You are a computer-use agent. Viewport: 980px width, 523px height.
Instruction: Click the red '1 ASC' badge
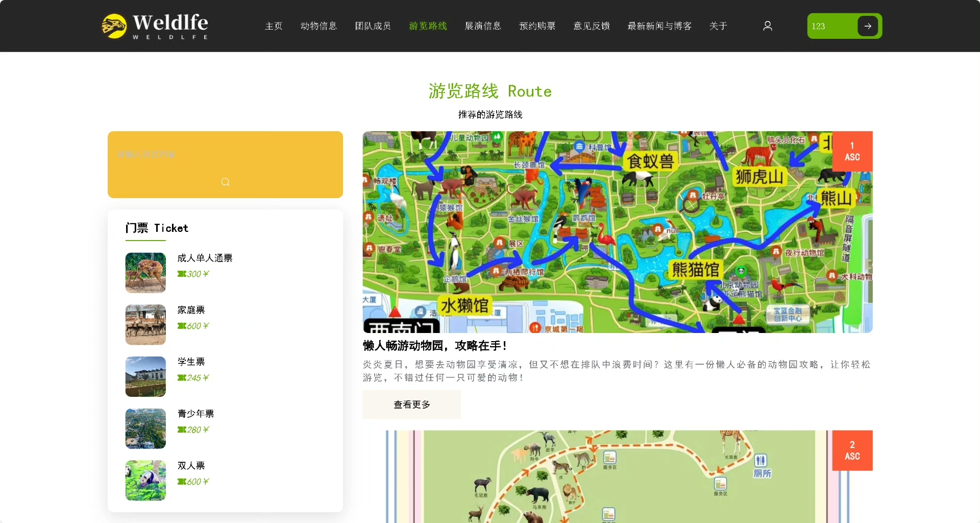pyautogui.click(x=852, y=151)
